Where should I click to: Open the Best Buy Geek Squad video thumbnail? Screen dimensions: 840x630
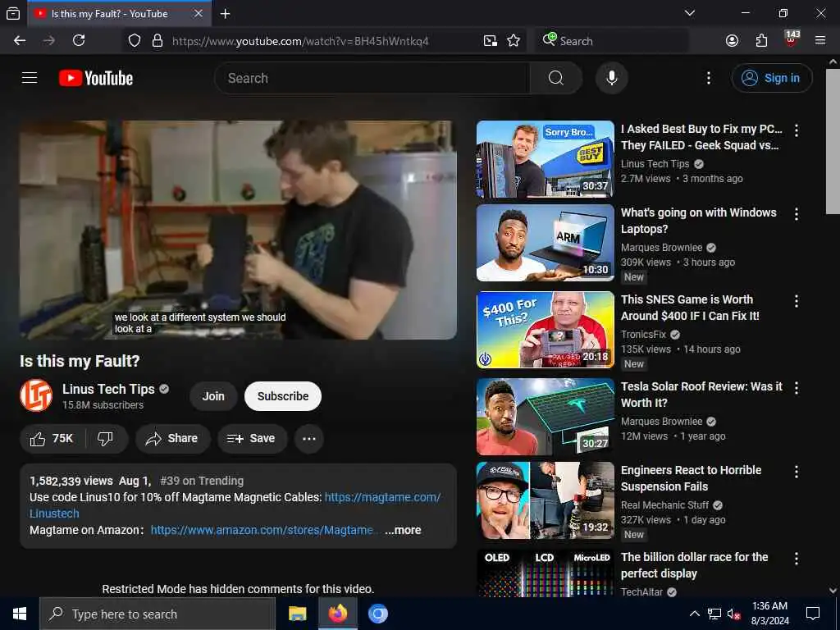(546, 159)
